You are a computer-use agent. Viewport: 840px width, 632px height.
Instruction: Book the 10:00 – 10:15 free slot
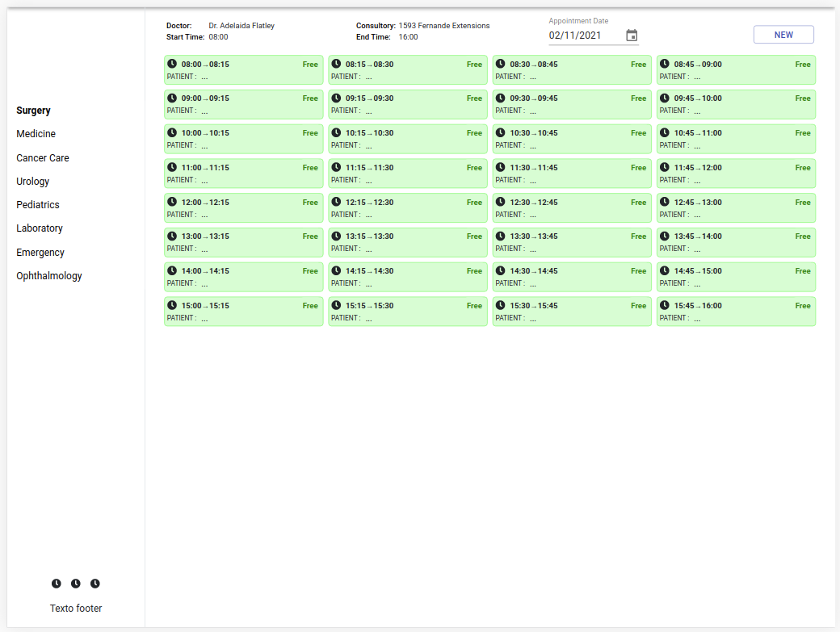point(244,139)
